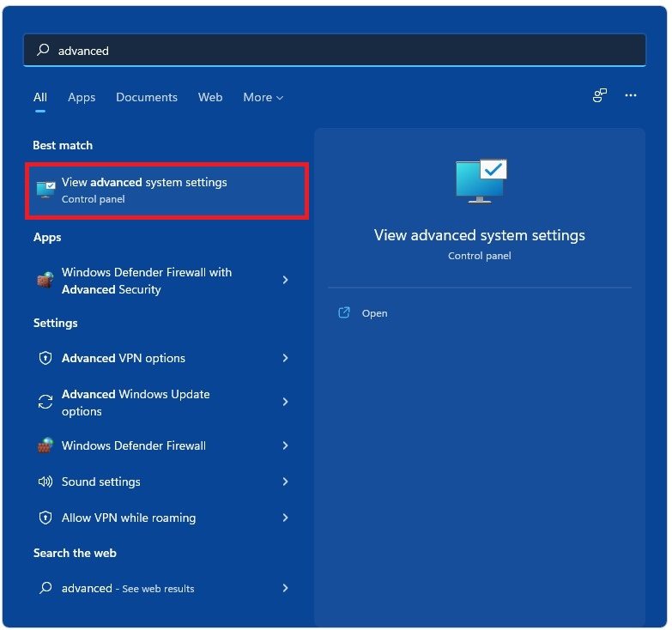This screenshot has height=630, width=672.
Task: Expand the Sound settings chevron
Action: pyautogui.click(x=286, y=482)
